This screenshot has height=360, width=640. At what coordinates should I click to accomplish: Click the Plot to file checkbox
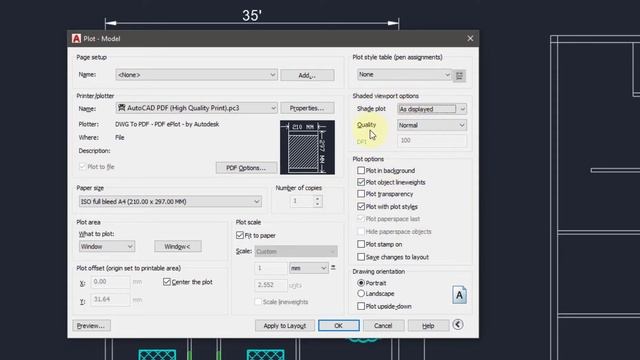click(x=82, y=167)
